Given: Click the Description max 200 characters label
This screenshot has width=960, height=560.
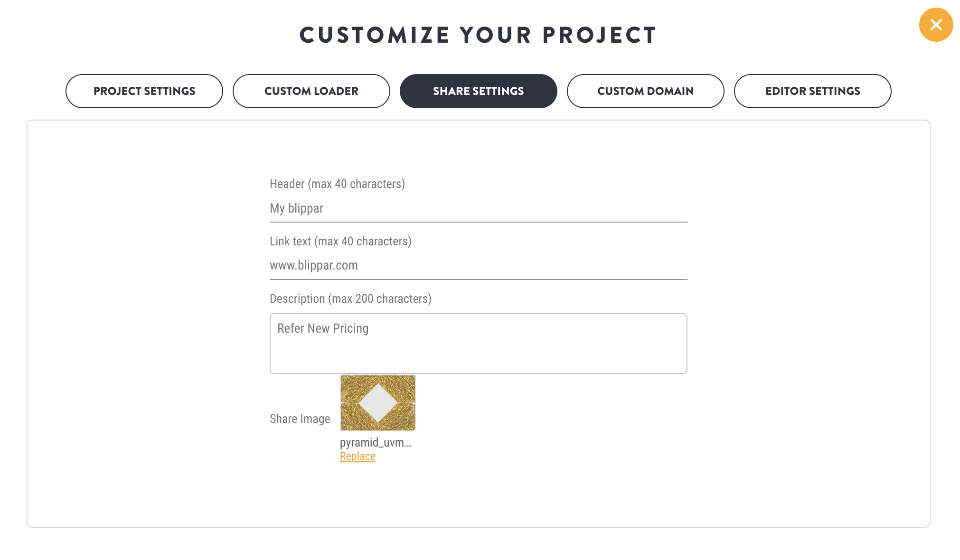Looking at the screenshot, I should tap(350, 299).
